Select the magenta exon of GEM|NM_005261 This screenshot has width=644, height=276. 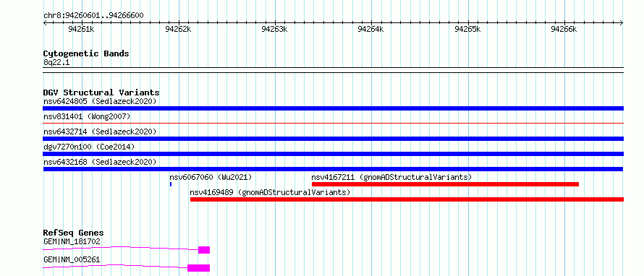pos(199,268)
